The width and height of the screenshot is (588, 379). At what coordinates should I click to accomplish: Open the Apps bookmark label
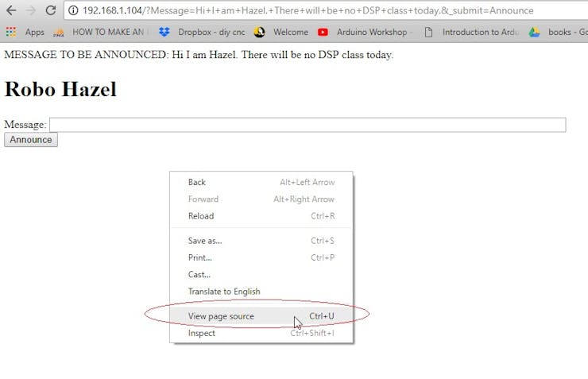click(x=34, y=33)
